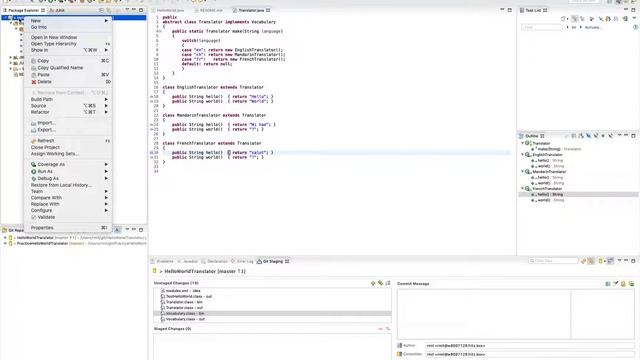
Task: Expand HelloWorldTranslator in Git Repositories
Action: [5, 238]
